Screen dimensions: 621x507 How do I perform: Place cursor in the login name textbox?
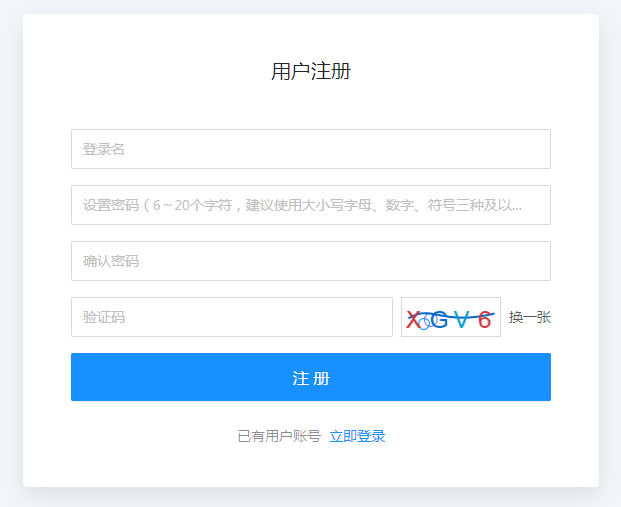click(x=310, y=149)
